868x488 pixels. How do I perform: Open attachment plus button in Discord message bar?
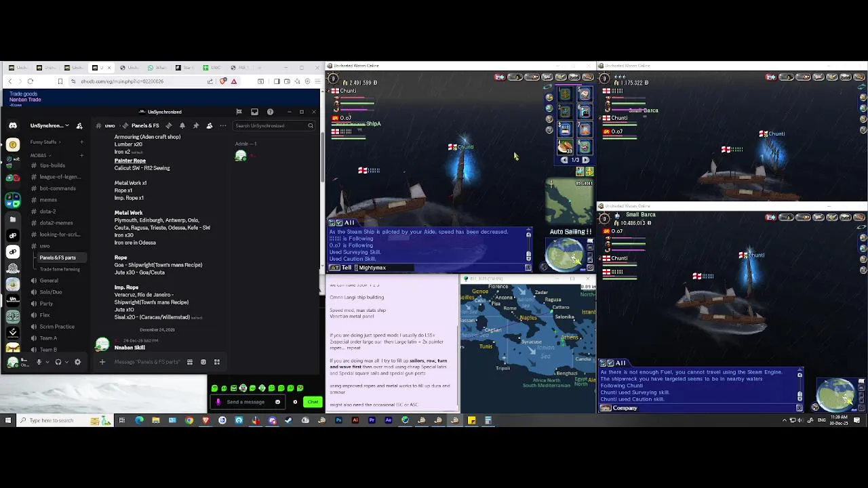coord(102,362)
